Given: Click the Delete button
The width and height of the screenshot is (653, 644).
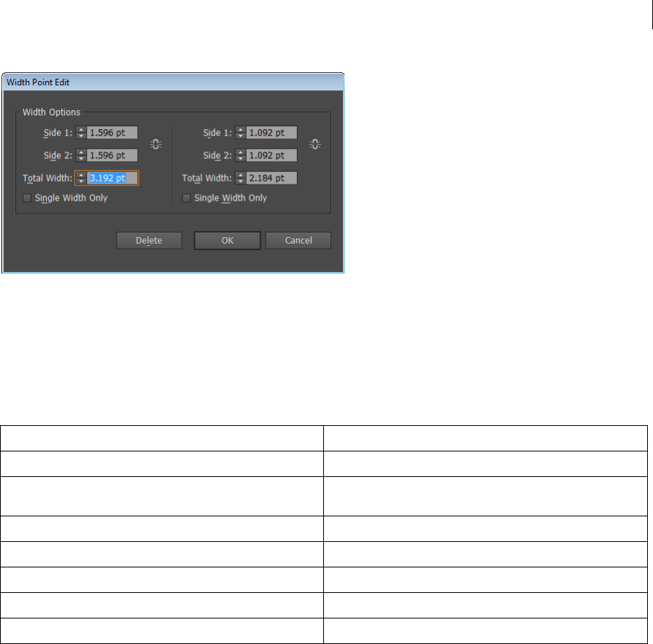Looking at the screenshot, I should point(149,241).
